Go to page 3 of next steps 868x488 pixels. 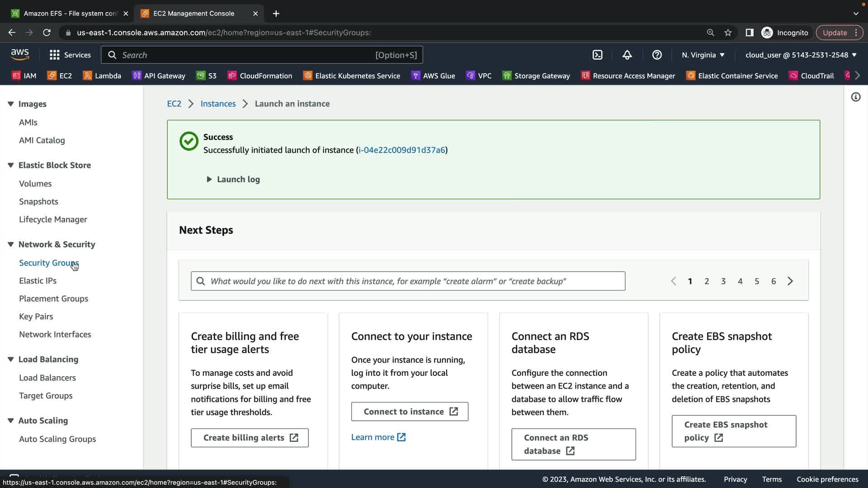click(723, 281)
